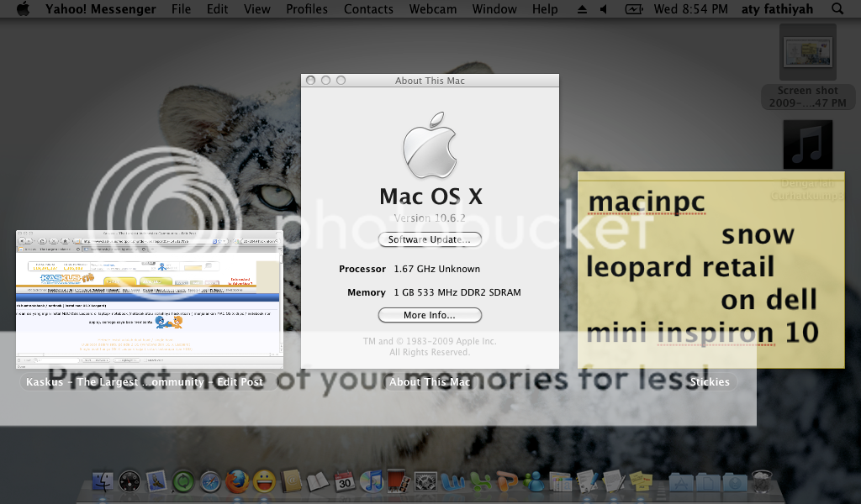Viewport: 861px width, 504px height.
Task: Launch Safari compass icon in Dock
Action: 210,482
